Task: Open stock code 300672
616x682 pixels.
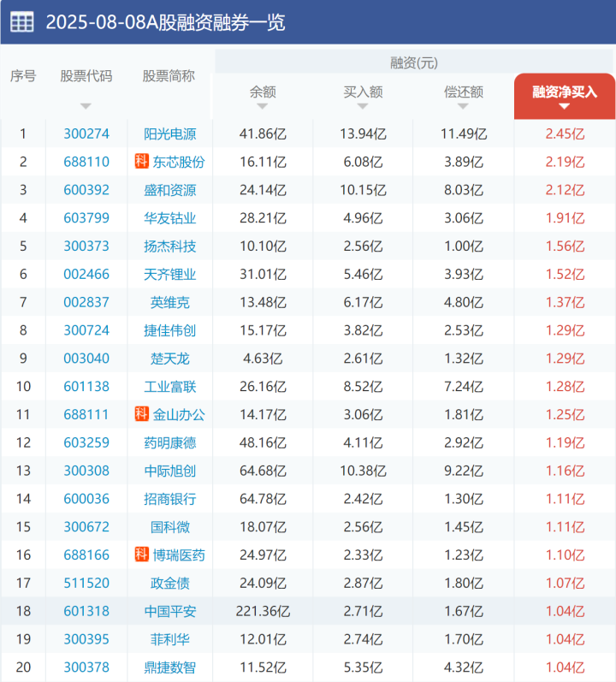Action: 86,527
